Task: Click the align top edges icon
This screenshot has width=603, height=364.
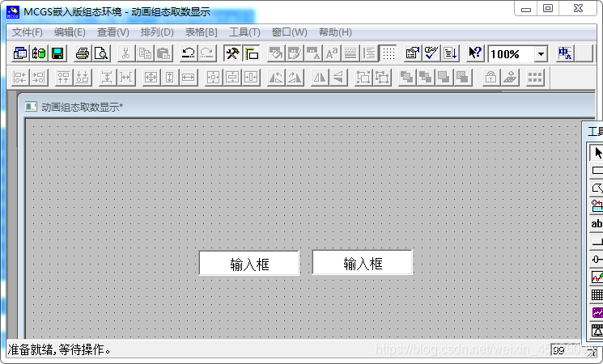Action: tap(63, 78)
